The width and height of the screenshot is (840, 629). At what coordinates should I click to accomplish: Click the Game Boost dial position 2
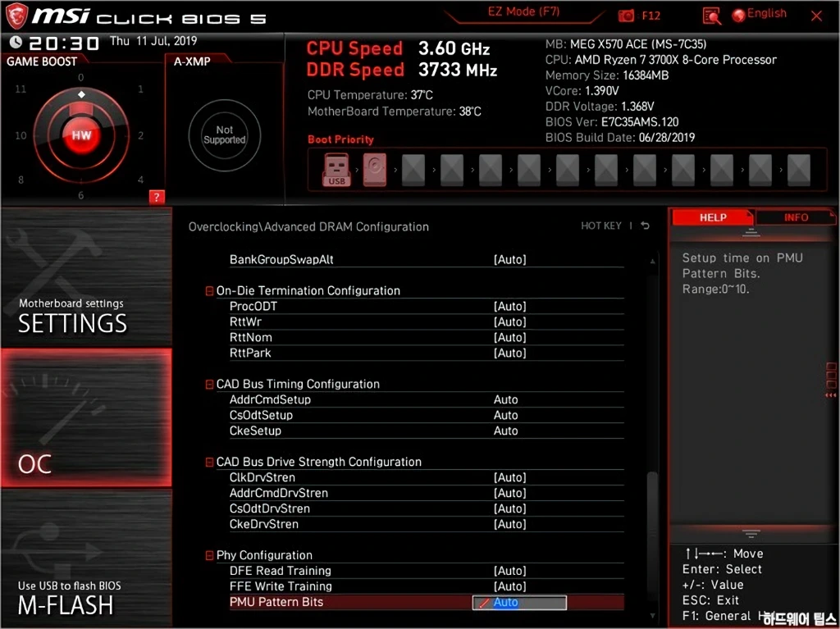(x=140, y=135)
